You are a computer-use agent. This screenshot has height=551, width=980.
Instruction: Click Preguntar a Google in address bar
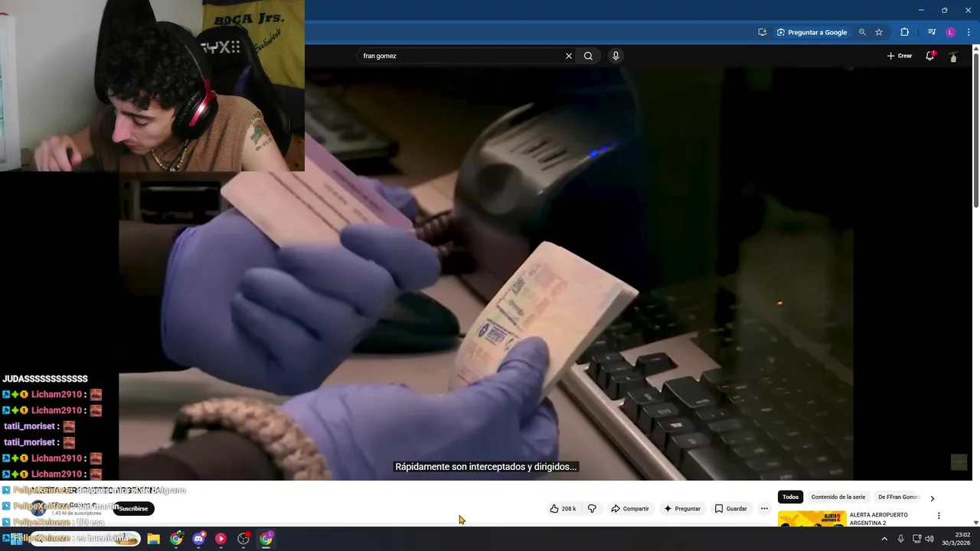pyautogui.click(x=812, y=32)
